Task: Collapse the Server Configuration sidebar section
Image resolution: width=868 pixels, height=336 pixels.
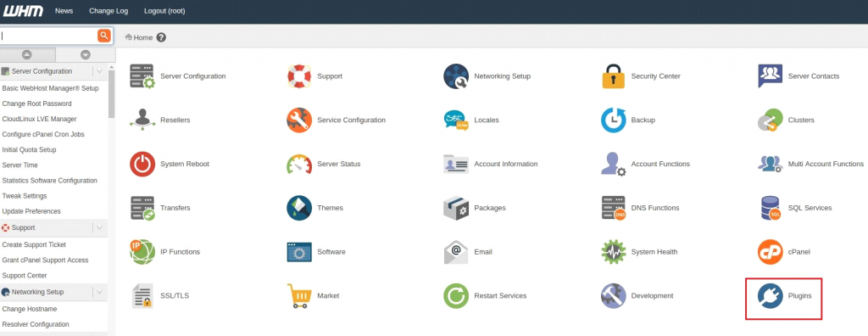Action: point(98,71)
